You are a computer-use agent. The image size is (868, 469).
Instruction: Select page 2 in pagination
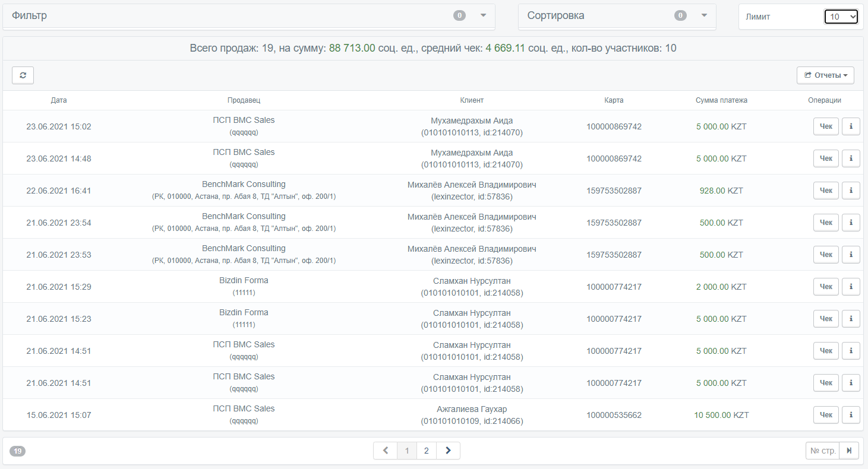pyautogui.click(x=427, y=451)
